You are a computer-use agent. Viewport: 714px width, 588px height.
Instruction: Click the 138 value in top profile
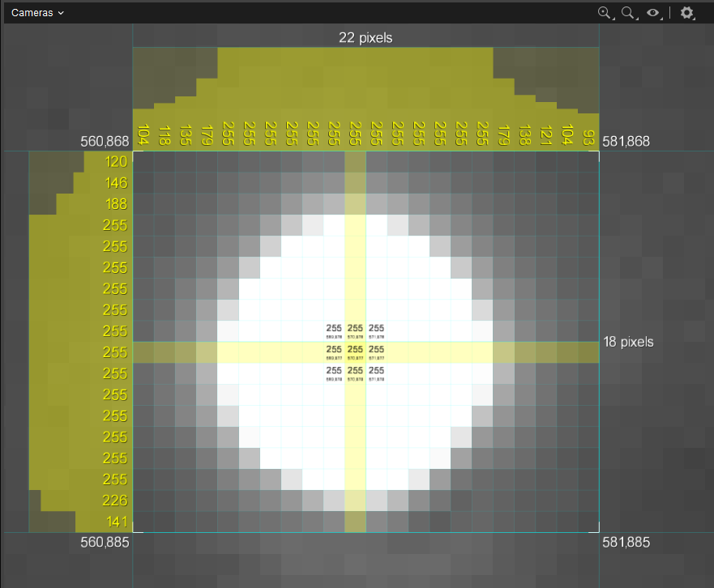pyautogui.click(x=525, y=134)
